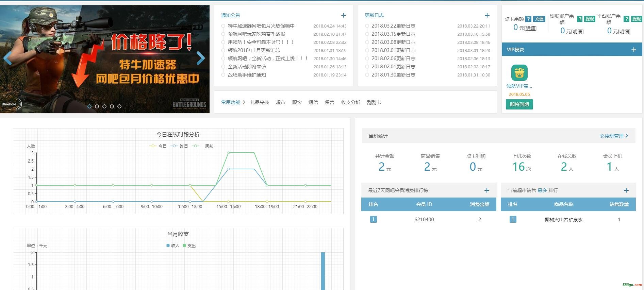
Task: Toggle 一周前 series in chart legend
Action: coord(203,146)
